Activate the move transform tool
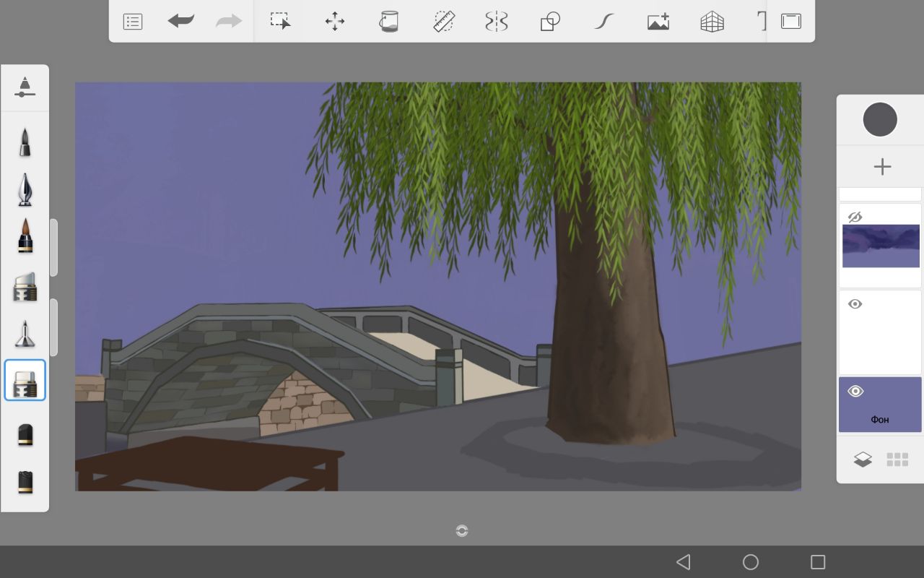Screen dimensions: 924x578 coord(335,22)
